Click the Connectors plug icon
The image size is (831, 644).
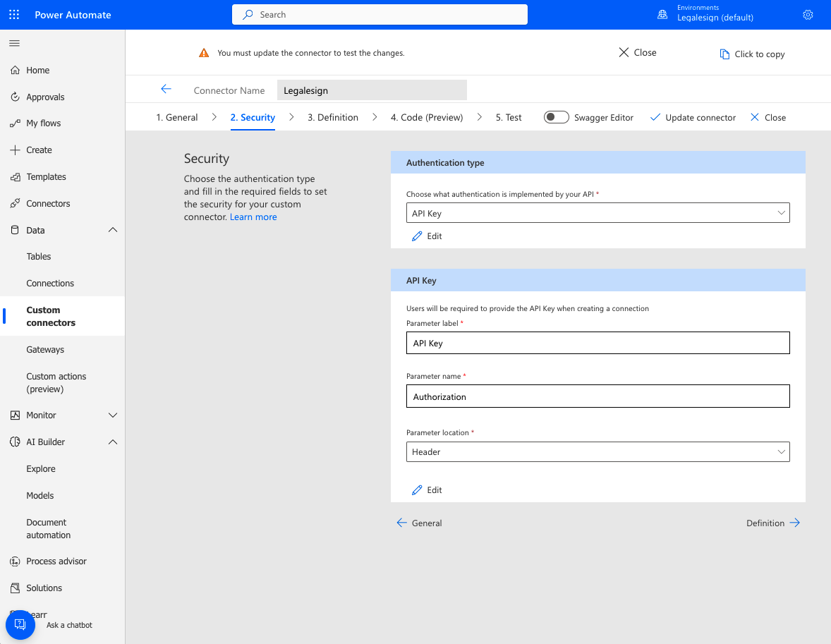pos(15,204)
